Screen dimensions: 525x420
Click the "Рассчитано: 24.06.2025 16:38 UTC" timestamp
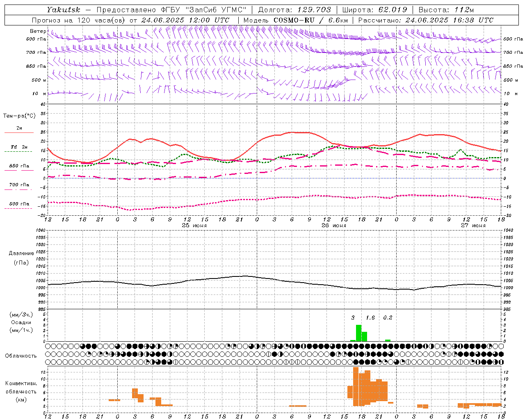(x=426, y=20)
